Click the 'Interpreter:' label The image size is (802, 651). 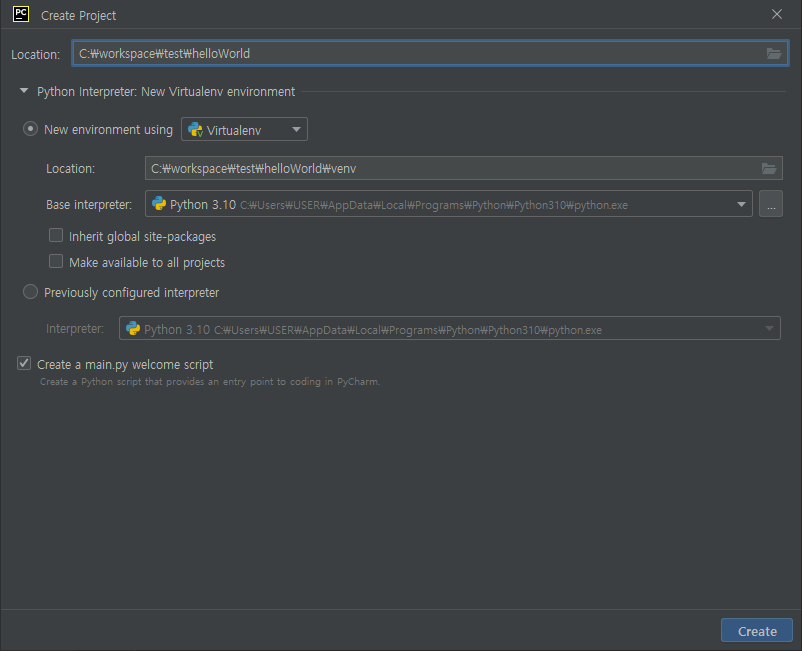(75, 328)
